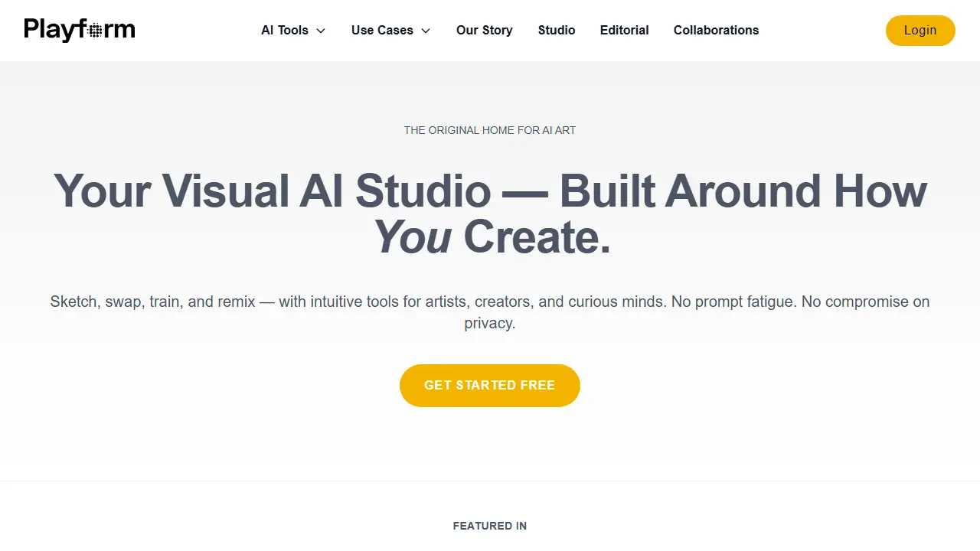Click the word 'Create.' in the headline
Screen dimensions: 980x551
coord(537,237)
